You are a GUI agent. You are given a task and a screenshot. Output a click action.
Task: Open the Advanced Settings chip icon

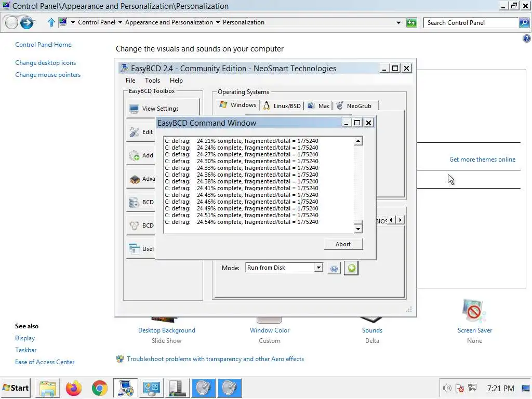[x=135, y=179]
